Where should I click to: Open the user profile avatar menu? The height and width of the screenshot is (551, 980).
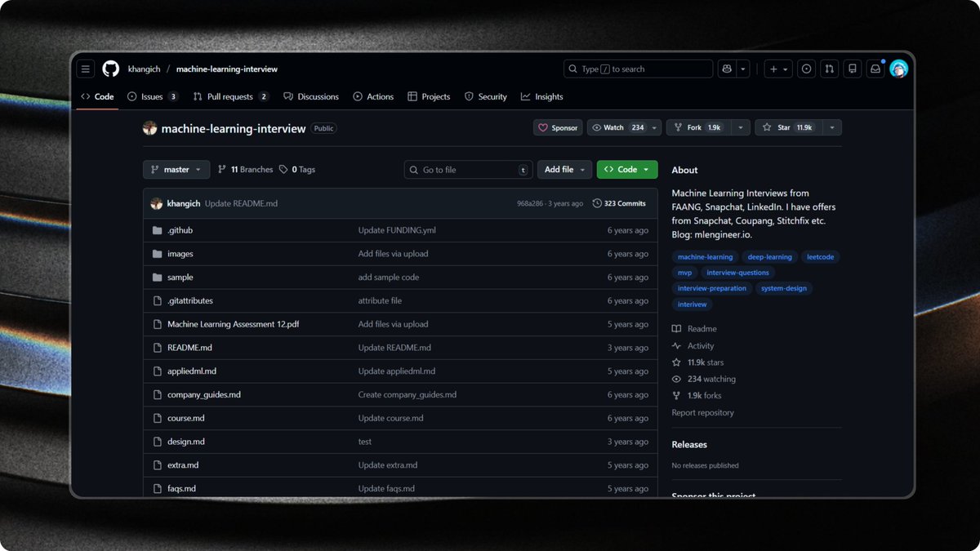(x=898, y=69)
